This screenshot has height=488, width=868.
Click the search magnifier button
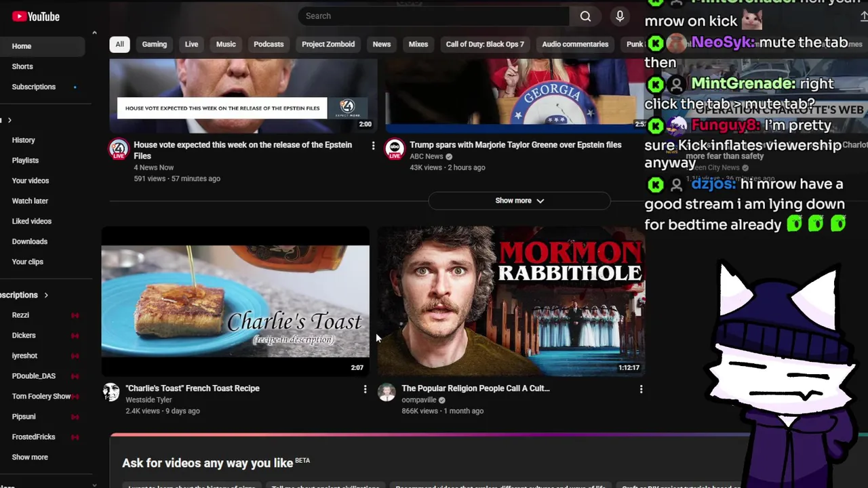[x=585, y=16]
